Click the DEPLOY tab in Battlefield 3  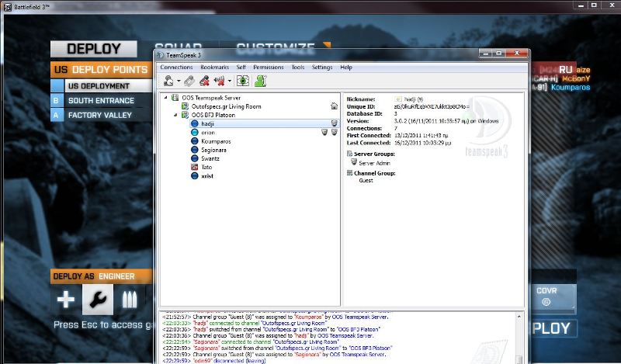tap(94, 49)
